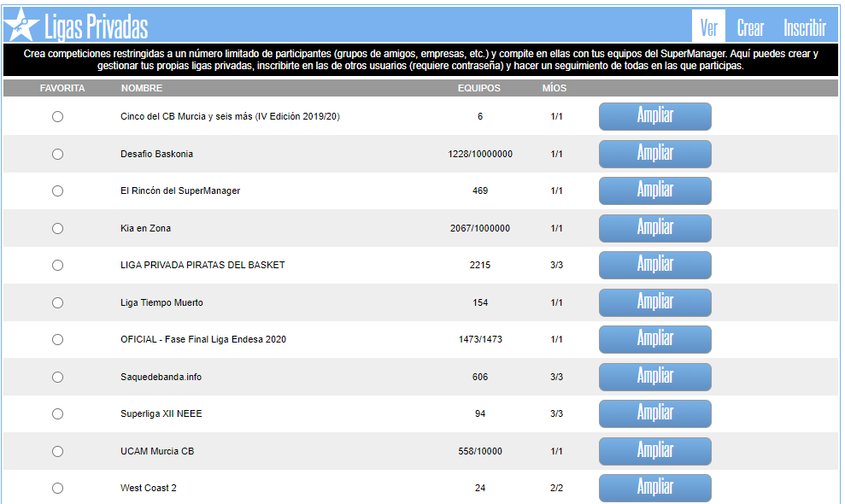Mark Desafio Baskonia as favorite league

[57, 155]
